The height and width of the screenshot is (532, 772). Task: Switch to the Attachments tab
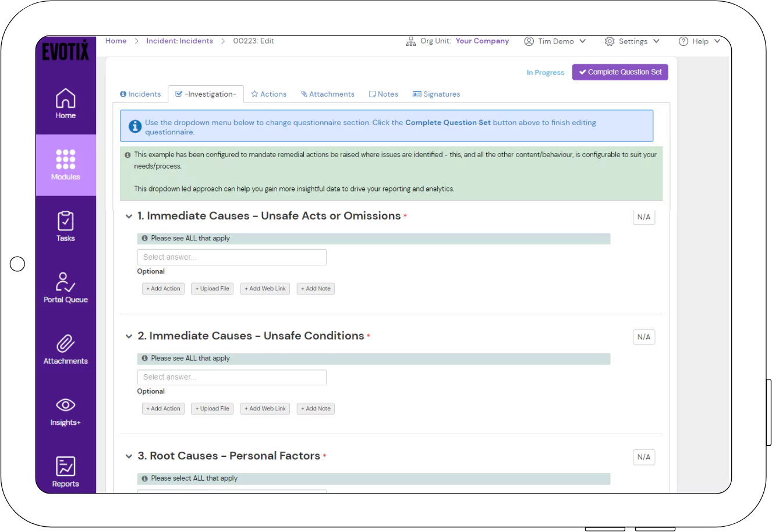[x=328, y=94]
